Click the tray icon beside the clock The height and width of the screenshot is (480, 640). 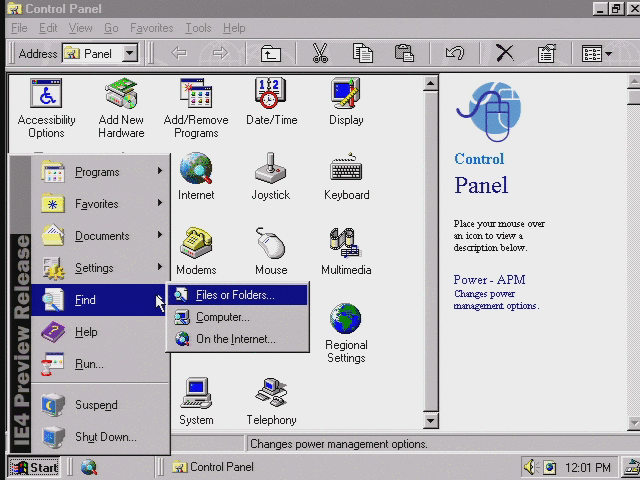(550, 467)
